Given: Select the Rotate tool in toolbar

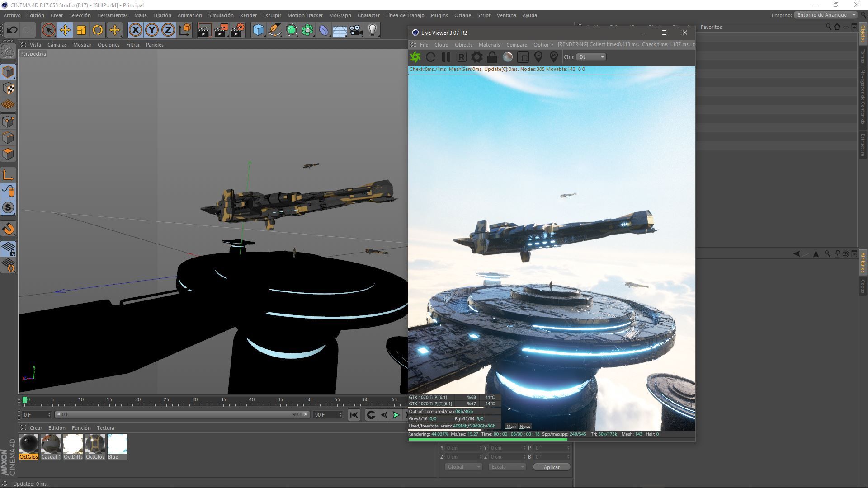Looking at the screenshot, I should click(x=98, y=30).
